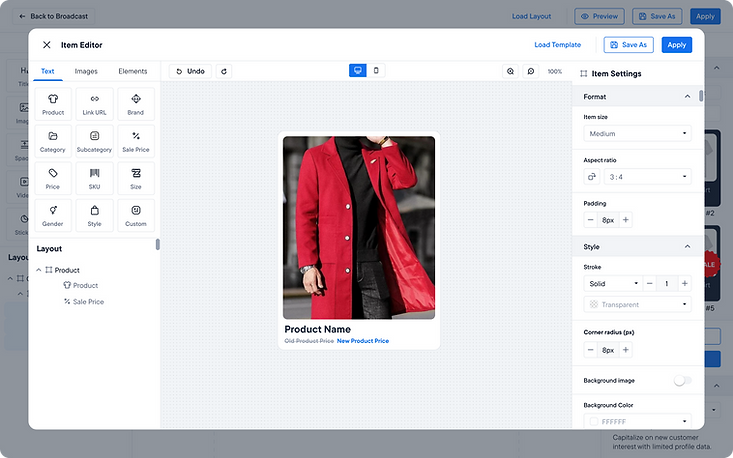Zoom in on the canvas
The height and width of the screenshot is (458, 733).
[x=510, y=71]
